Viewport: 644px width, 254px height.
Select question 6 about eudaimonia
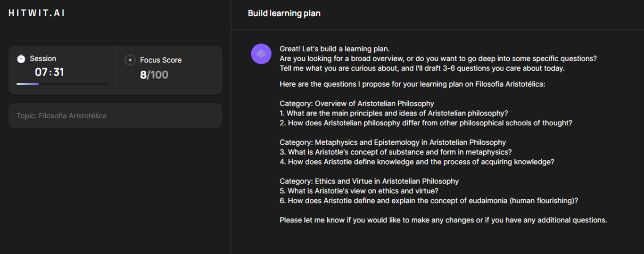(x=429, y=201)
